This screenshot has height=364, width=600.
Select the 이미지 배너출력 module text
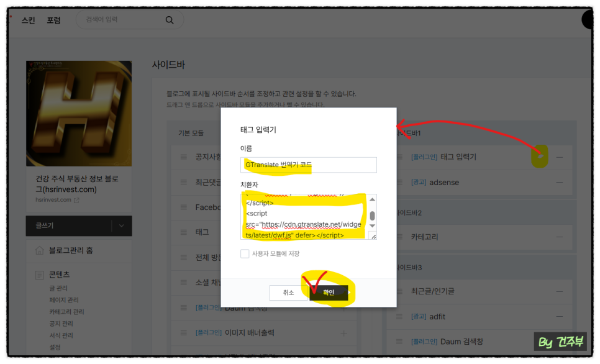tap(249, 332)
